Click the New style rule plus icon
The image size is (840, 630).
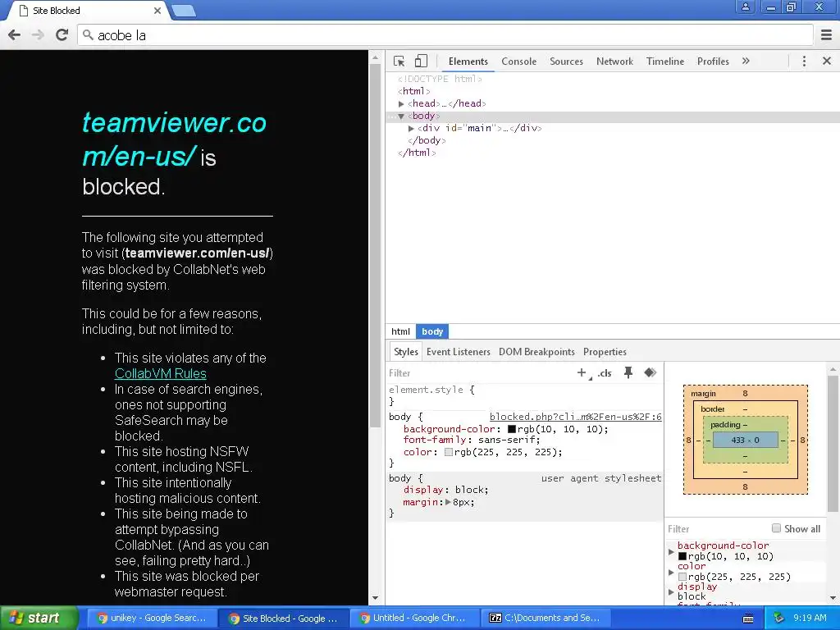point(582,373)
